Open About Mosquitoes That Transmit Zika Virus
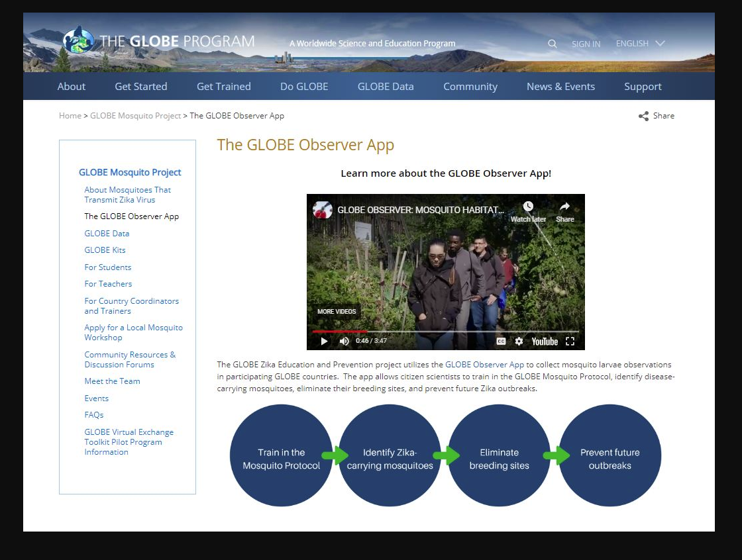 point(127,195)
